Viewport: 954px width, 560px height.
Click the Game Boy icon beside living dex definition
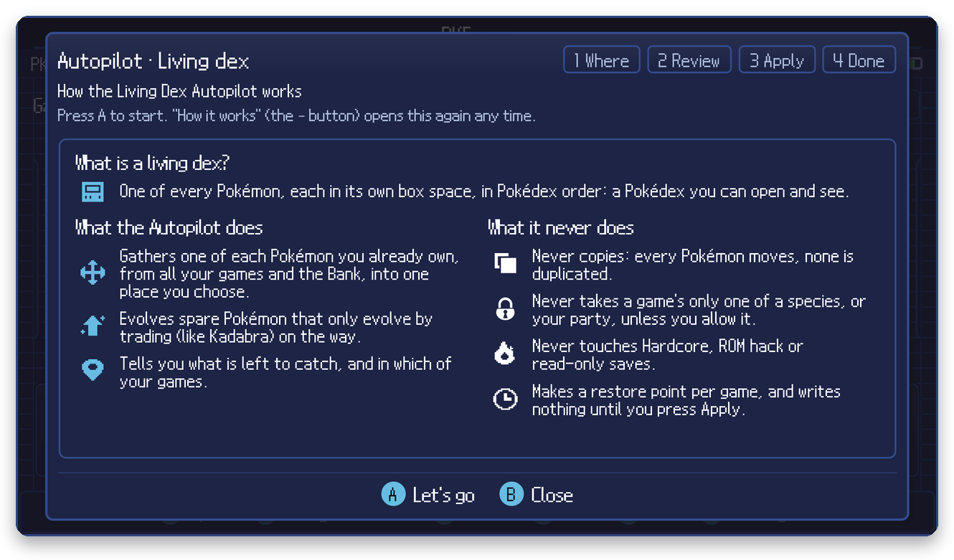pyautogui.click(x=93, y=192)
